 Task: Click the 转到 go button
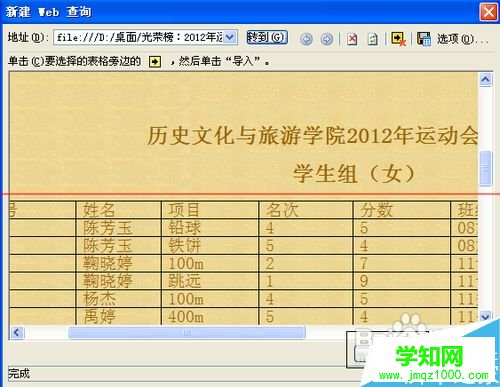(x=267, y=37)
